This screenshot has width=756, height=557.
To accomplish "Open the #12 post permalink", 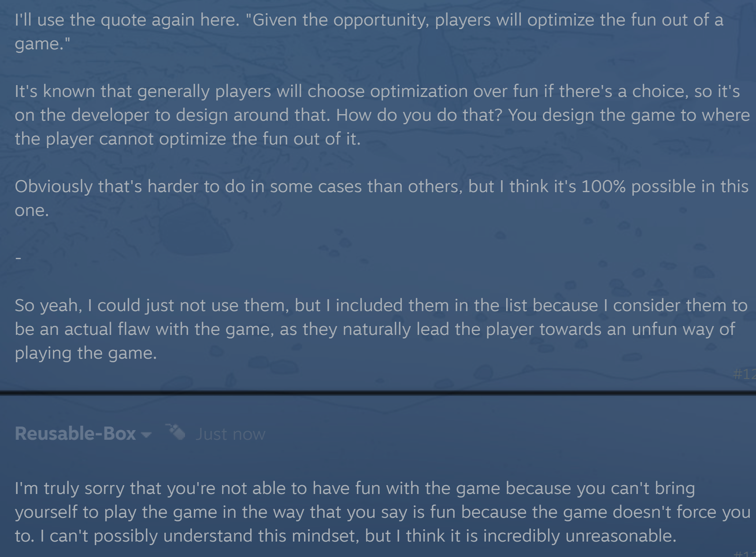I will (x=744, y=374).
